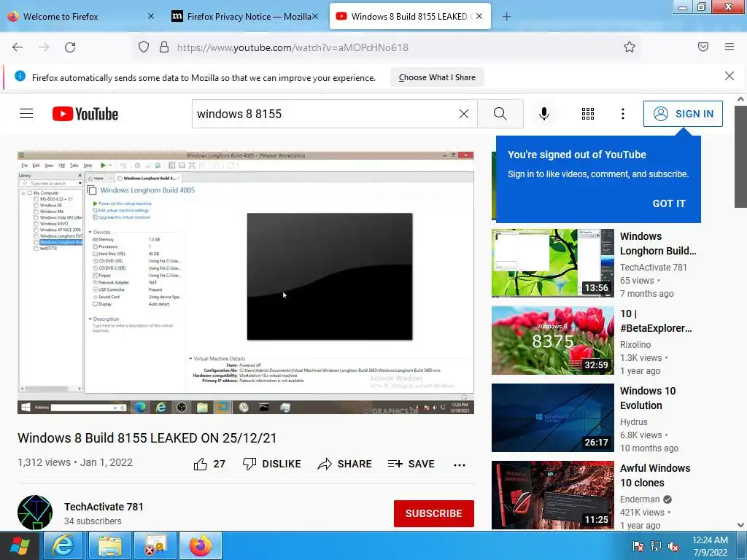Click the page vertical scrollbar thumb

[740, 156]
